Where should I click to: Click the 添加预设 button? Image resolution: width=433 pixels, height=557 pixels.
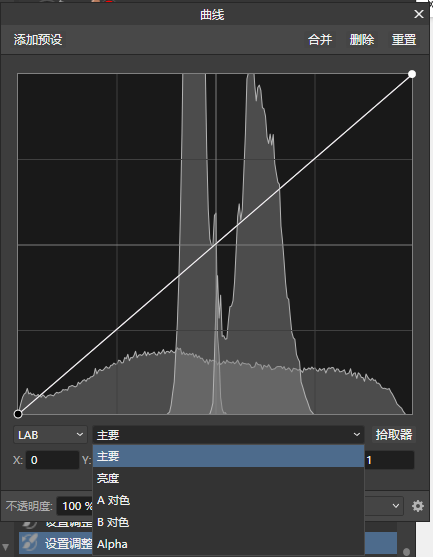coord(38,39)
